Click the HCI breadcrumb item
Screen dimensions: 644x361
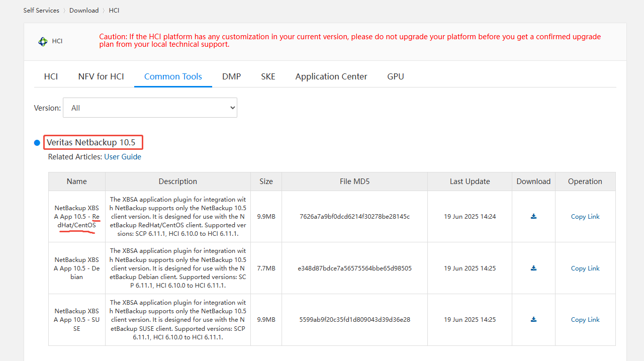coord(114,10)
